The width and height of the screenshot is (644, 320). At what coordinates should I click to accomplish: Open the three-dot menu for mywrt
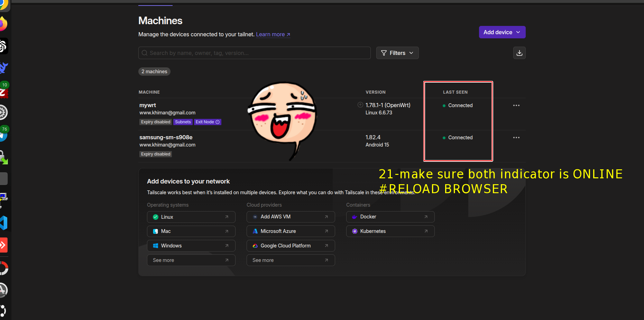tap(516, 105)
